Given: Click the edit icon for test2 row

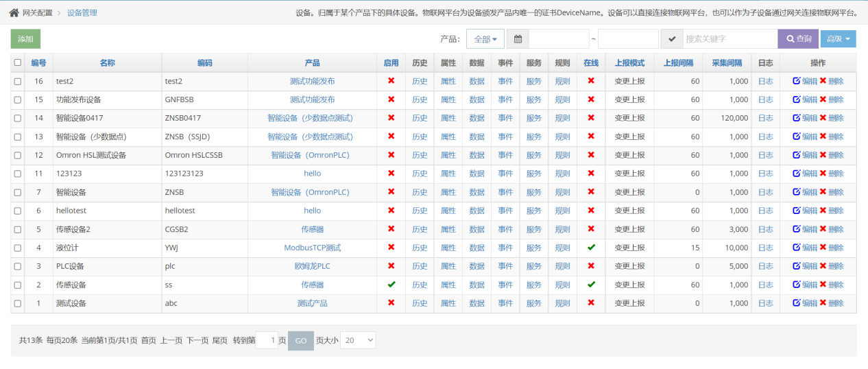Looking at the screenshot, I should [x=796, y=81].
